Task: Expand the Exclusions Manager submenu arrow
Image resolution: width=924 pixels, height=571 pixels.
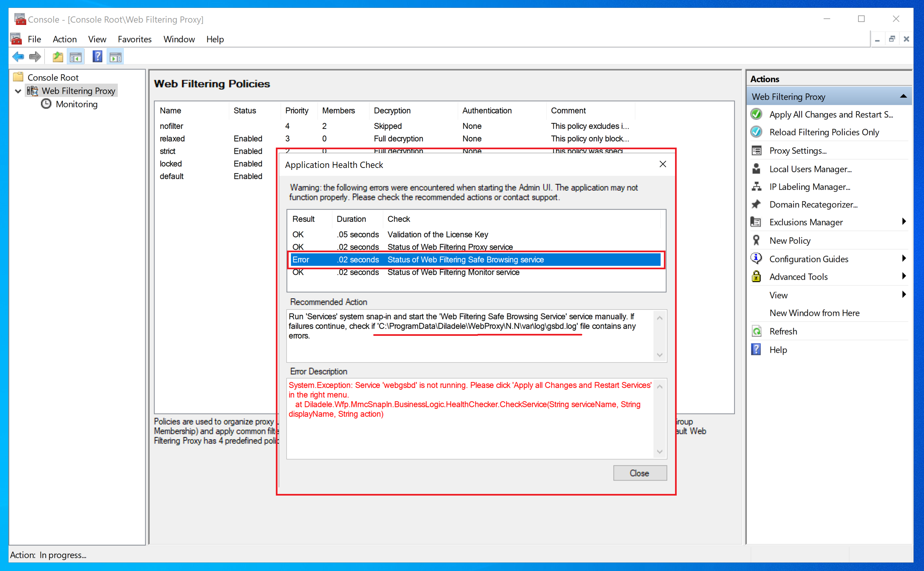Action: click(904, 222)
